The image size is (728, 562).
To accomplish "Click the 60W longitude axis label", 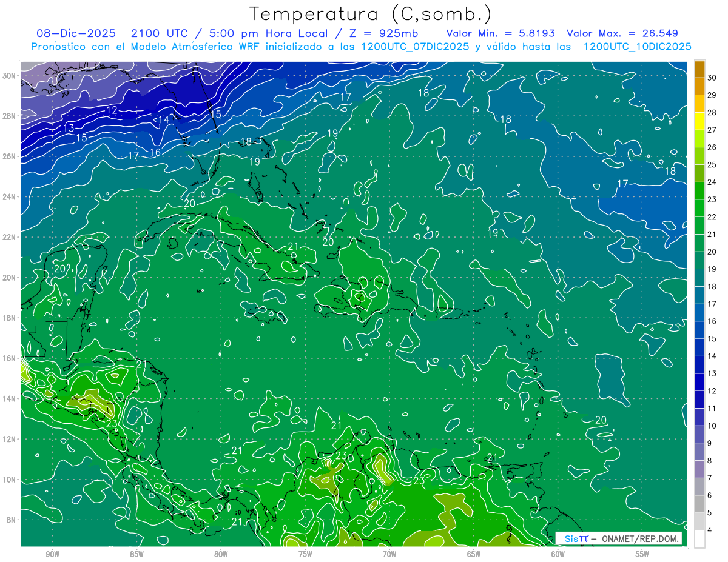I will (x=558, y=554).
